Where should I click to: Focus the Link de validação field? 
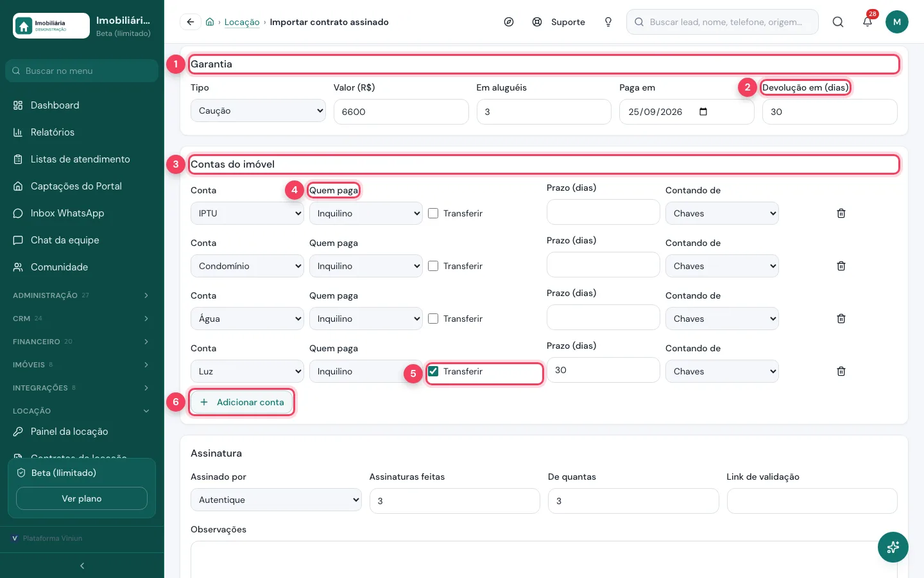[x=812, y=501]
